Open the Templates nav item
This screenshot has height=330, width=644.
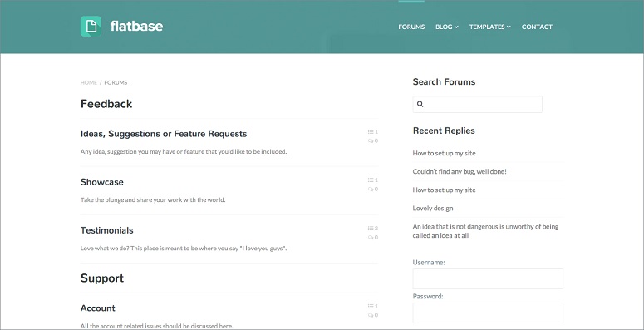[487, 27]
